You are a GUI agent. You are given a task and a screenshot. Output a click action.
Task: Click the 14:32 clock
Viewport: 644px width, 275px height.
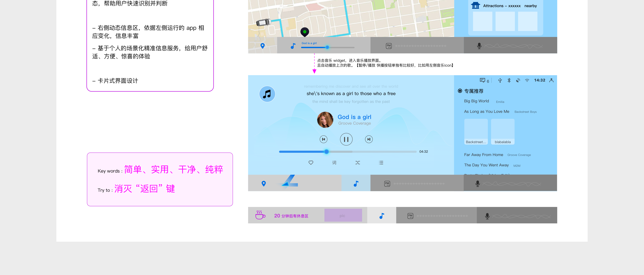[x=539, y=80]
